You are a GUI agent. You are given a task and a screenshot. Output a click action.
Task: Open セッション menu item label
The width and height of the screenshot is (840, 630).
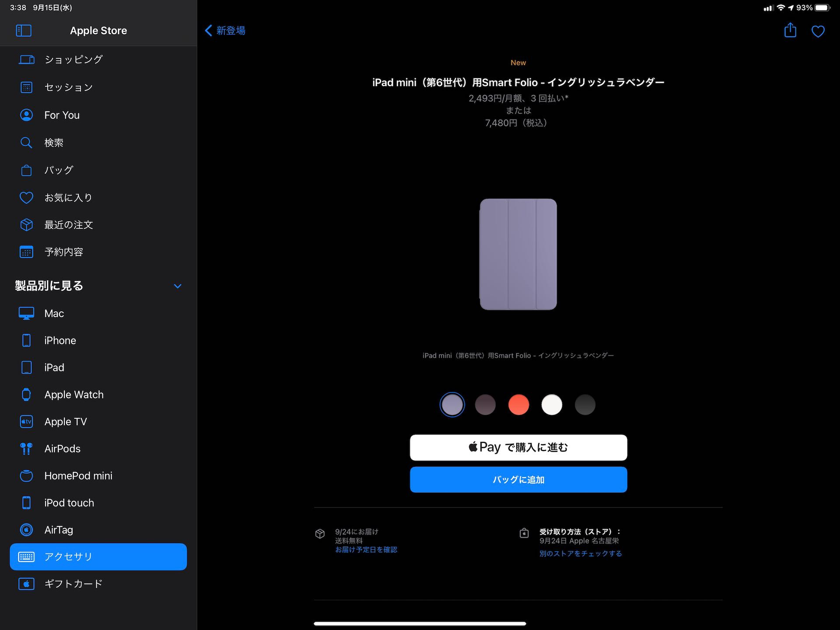tap(69, 87)
